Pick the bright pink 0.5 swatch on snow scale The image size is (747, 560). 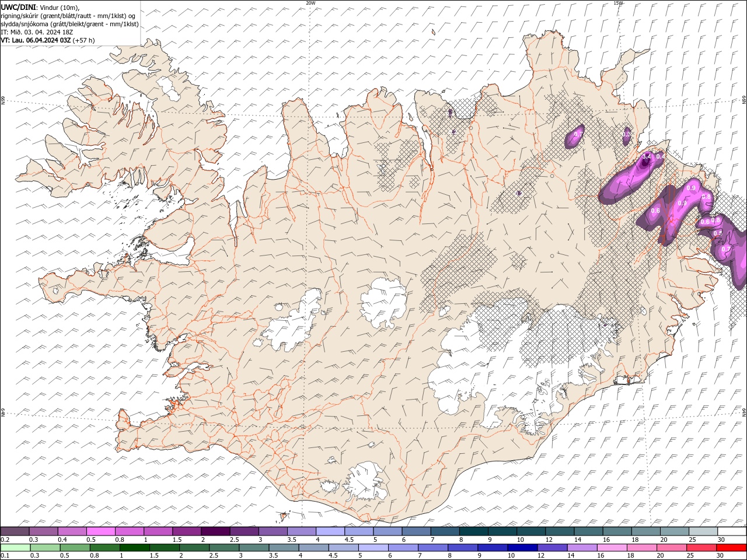coord(100,531)
